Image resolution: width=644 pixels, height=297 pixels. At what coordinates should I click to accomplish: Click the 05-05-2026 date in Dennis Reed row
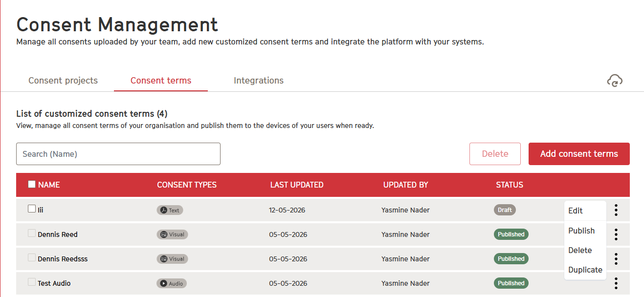(x=288, y=234)
